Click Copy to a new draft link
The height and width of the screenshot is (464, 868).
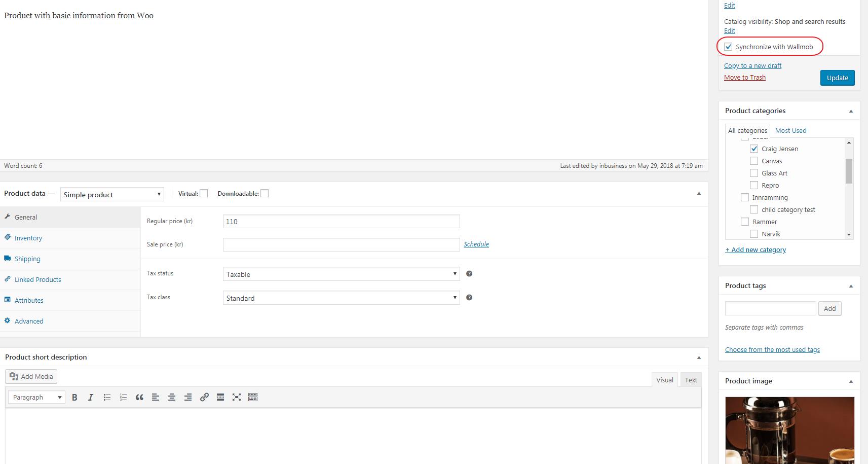click(x=752, y=65)
